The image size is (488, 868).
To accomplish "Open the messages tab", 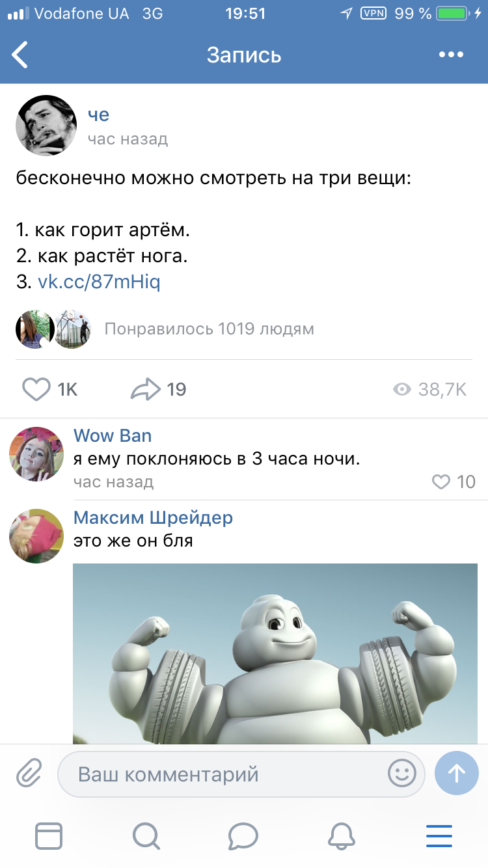I will point(243,835).
